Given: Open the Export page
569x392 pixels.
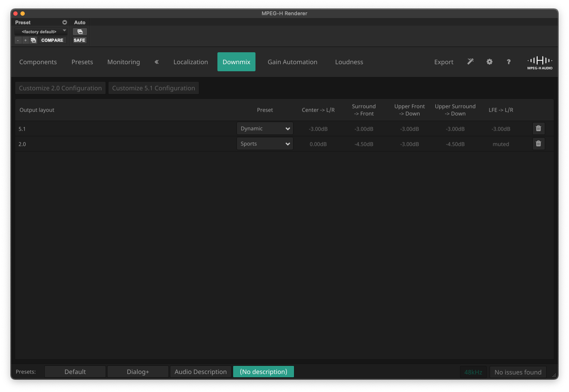Looking at the screenshot, I should pos(444,62).
